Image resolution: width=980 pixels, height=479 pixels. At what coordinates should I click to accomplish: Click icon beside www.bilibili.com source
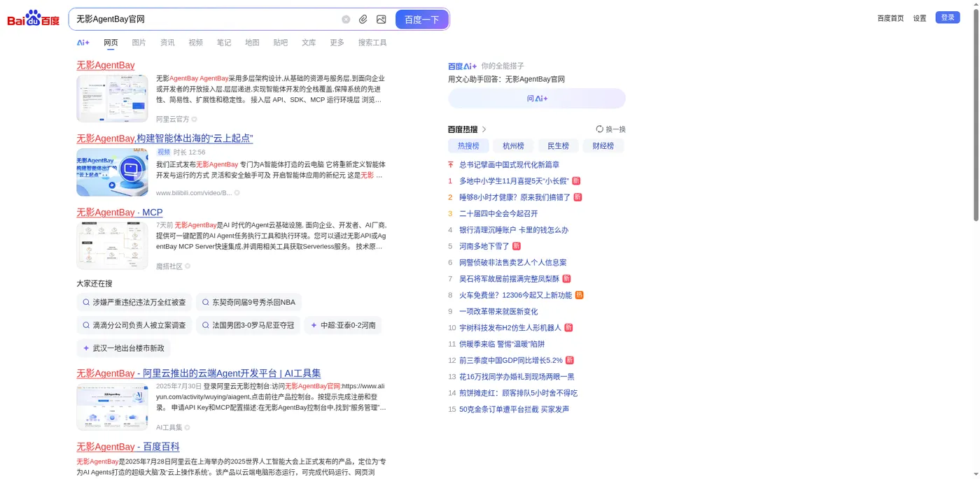click(237, 193)
